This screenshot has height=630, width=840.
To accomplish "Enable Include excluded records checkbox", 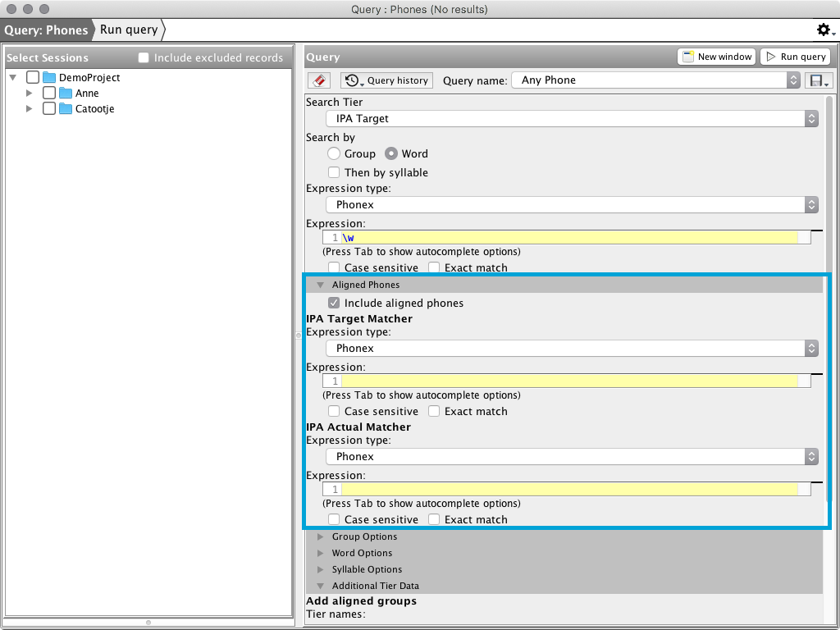I will click(x=144, y=58).
